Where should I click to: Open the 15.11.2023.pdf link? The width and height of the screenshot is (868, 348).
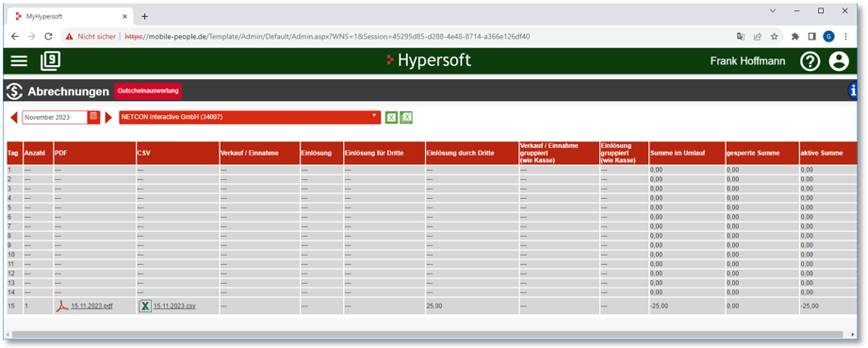click(92, 306)
